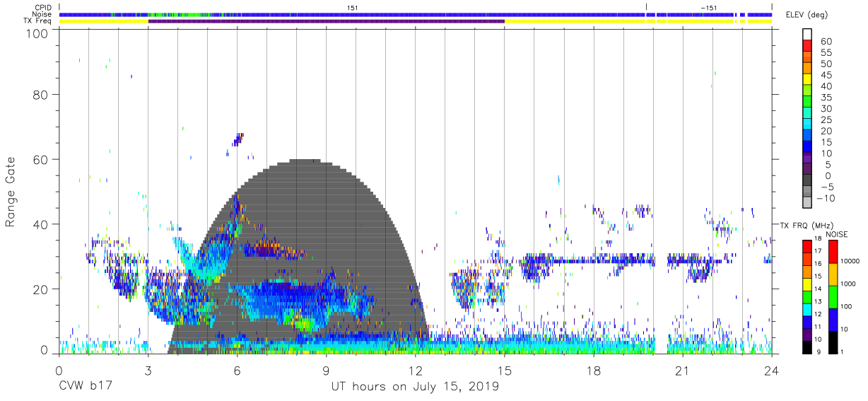Click y-axis tick label '100'

[37, 33]
